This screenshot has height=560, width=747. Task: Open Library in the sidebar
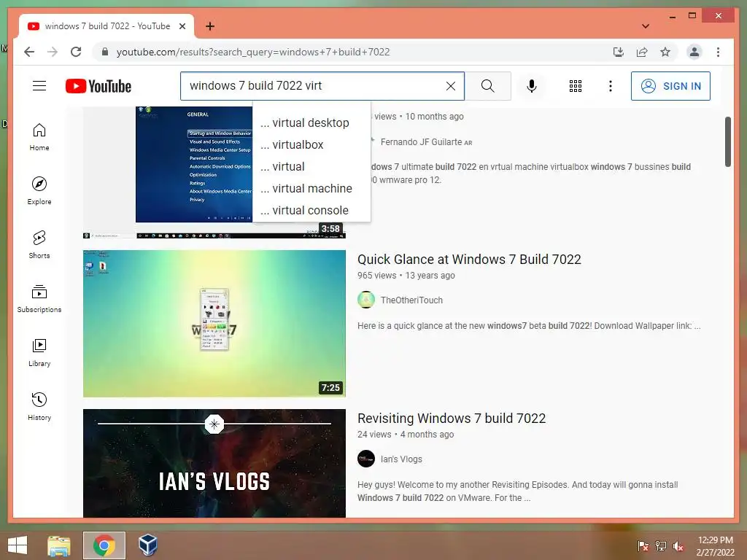click(39, 352)
